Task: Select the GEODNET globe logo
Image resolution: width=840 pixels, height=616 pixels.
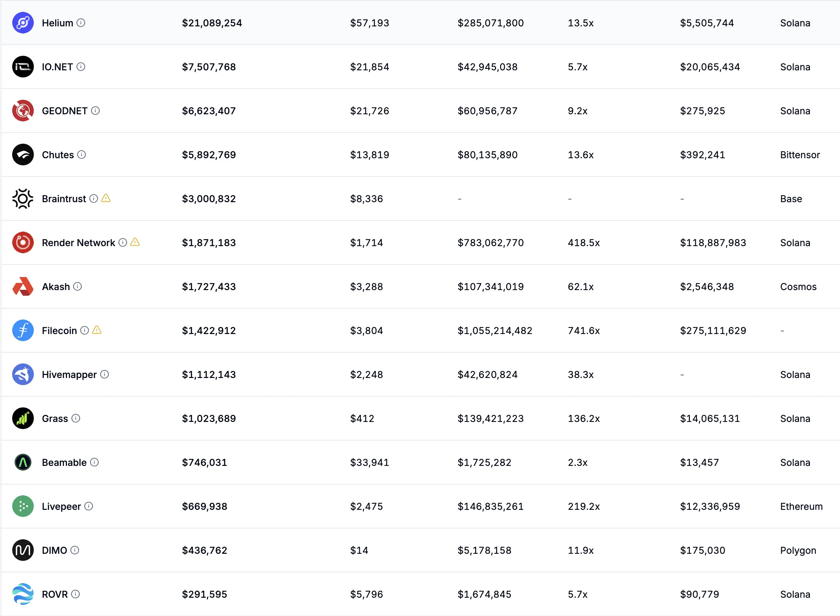Action: pos(23,110)
